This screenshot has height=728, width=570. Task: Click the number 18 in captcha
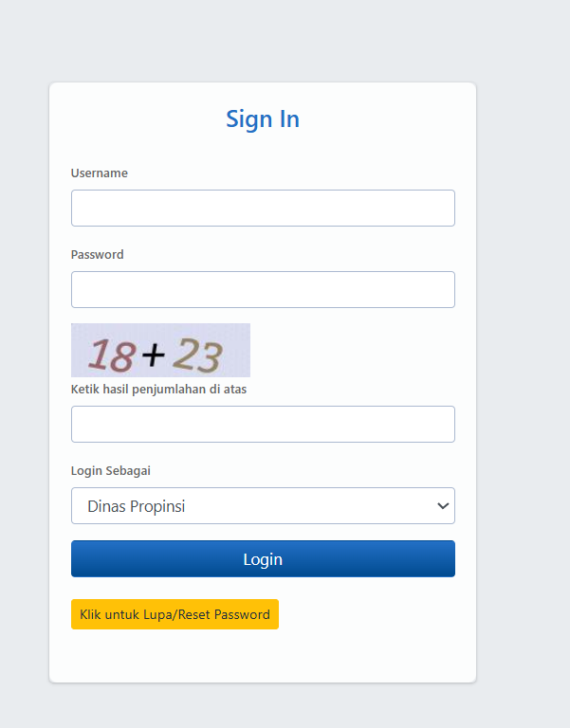110,355
